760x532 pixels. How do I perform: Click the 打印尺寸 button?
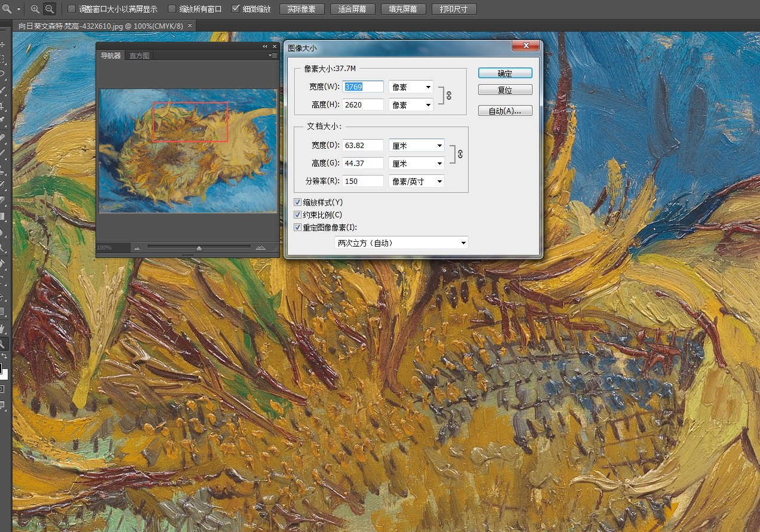click(454, 9)
